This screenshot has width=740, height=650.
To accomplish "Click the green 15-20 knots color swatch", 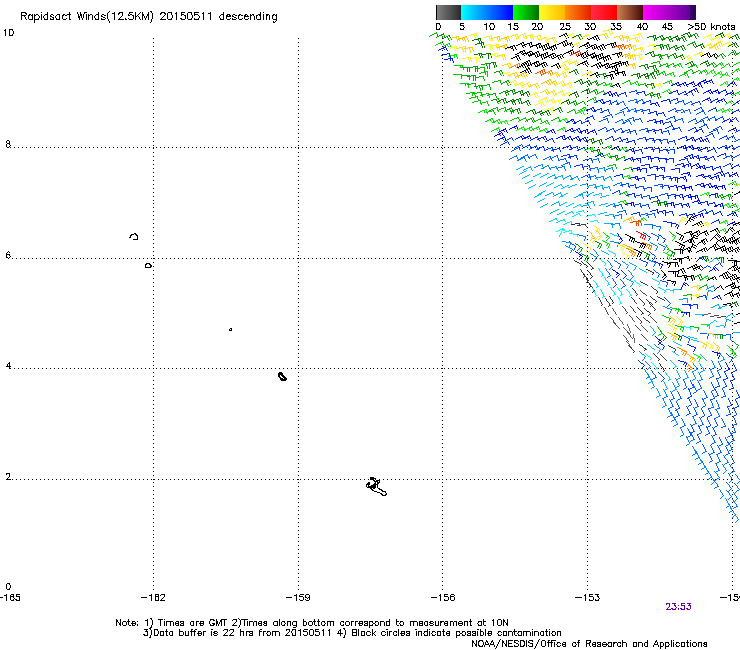I will coord(526,12).
